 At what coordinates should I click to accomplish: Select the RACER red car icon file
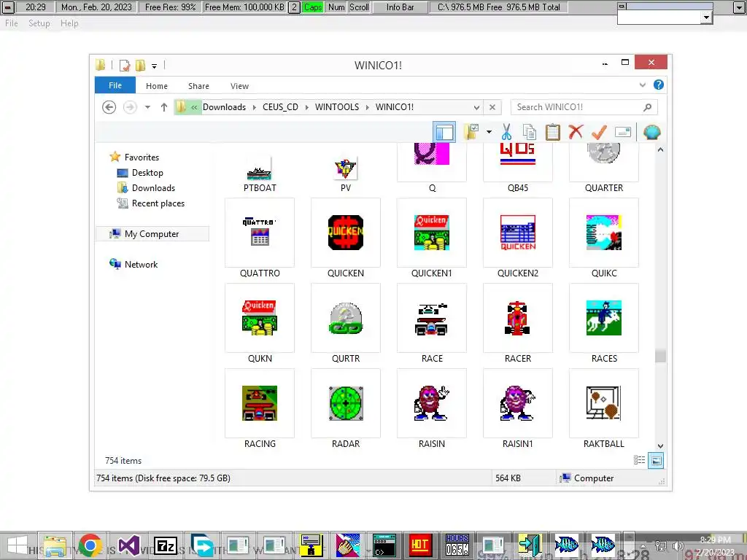coord(518,323)
